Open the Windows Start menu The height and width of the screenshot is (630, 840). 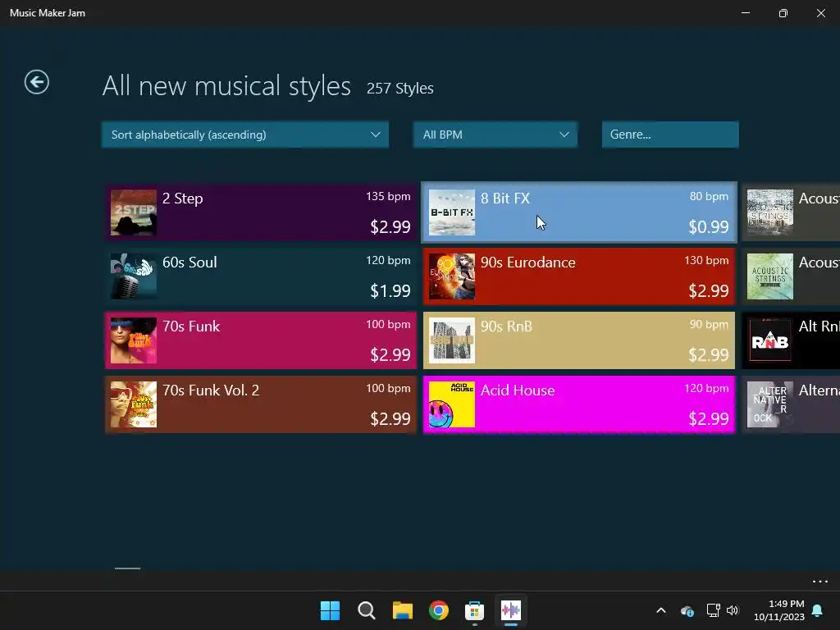coord(330,610)
